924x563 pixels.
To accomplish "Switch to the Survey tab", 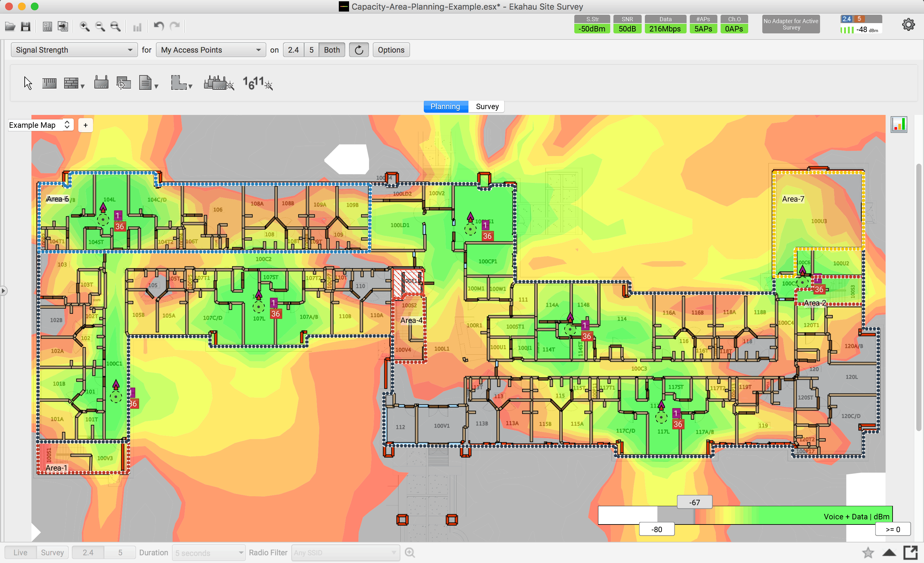I will pos(486,106).
